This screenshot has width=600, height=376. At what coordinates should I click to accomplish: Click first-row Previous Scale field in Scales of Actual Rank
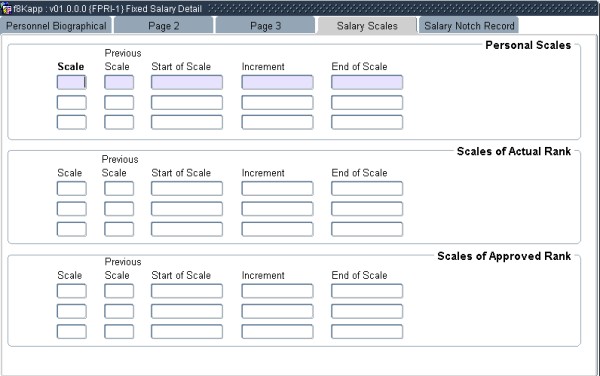point(119,189)
